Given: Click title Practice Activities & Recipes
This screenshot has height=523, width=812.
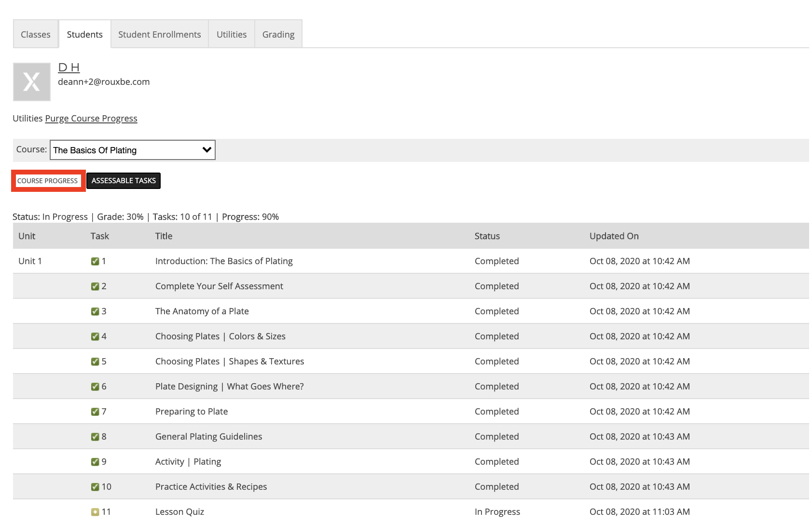Looking at the screenshot, I should pos(211,487).
